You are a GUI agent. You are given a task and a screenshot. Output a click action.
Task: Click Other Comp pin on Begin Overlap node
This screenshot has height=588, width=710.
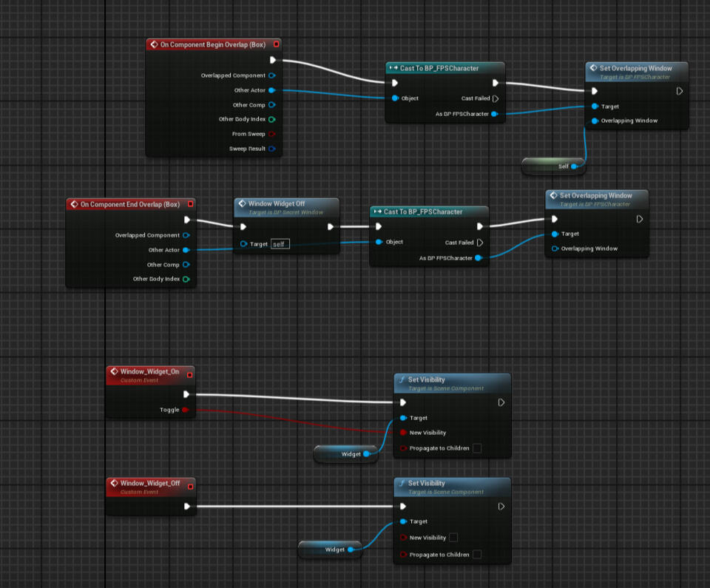tap(271, 105)
